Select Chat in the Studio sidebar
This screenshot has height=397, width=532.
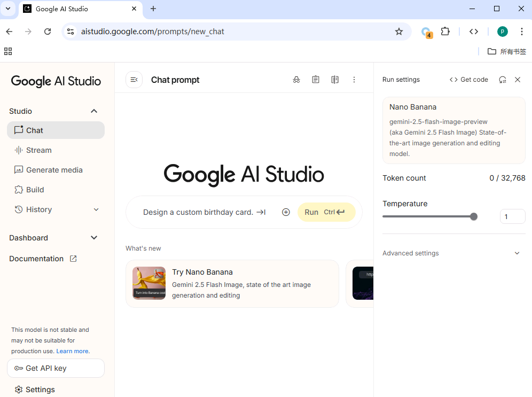pyautogui.click(x=33, y=130)
